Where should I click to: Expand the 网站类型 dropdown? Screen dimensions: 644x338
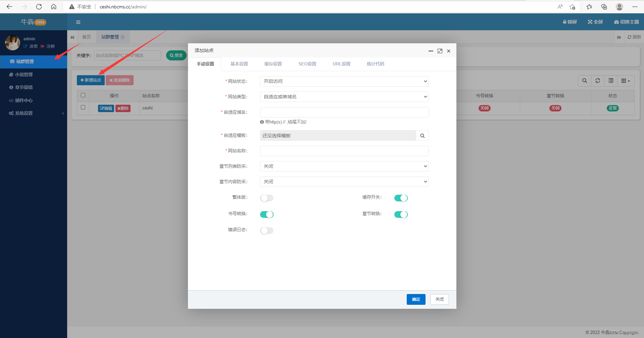[344, 97]
